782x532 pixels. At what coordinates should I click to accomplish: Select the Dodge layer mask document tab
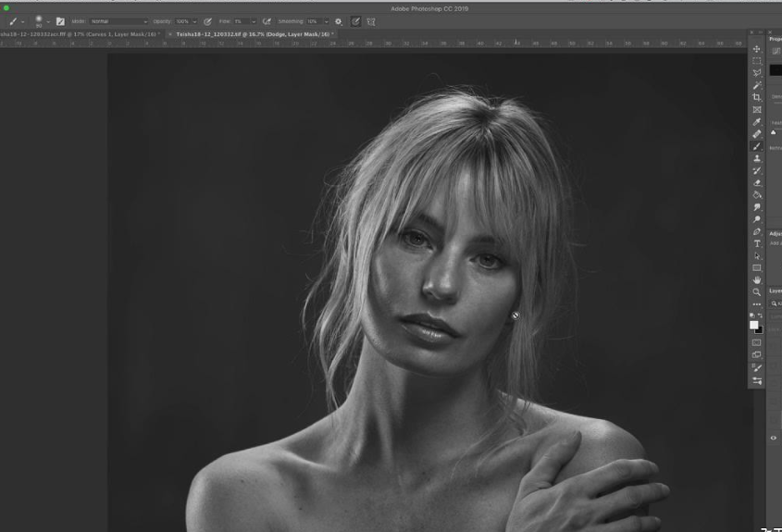click(x=250, y=34)
